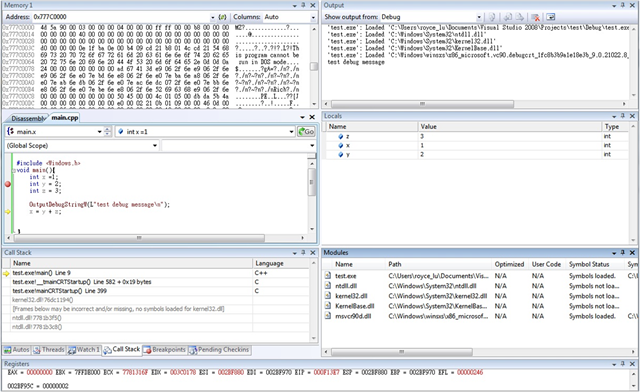Click the yellow arrow on test.exe!main() frame
Image resolution: width=640 pixels, height=392 pixels.
(7, 273)
